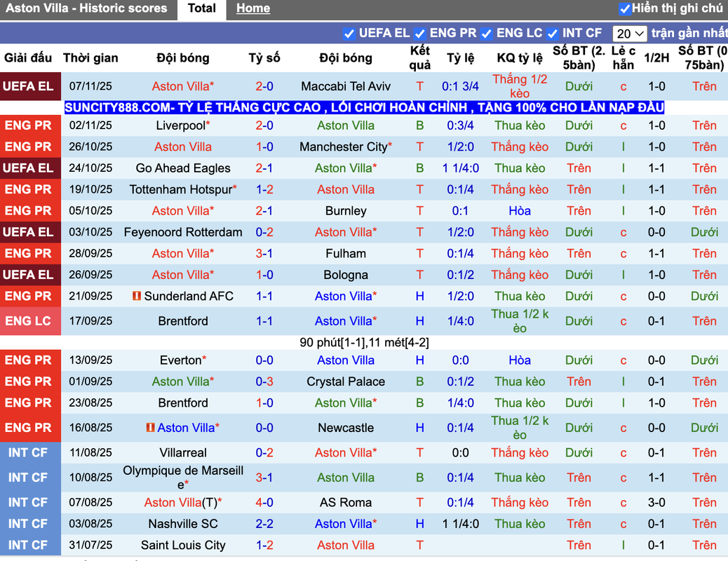This screenshot has height=561, width=728.
Task: Click the Burnley team name
Action: (x=346, y=211)
